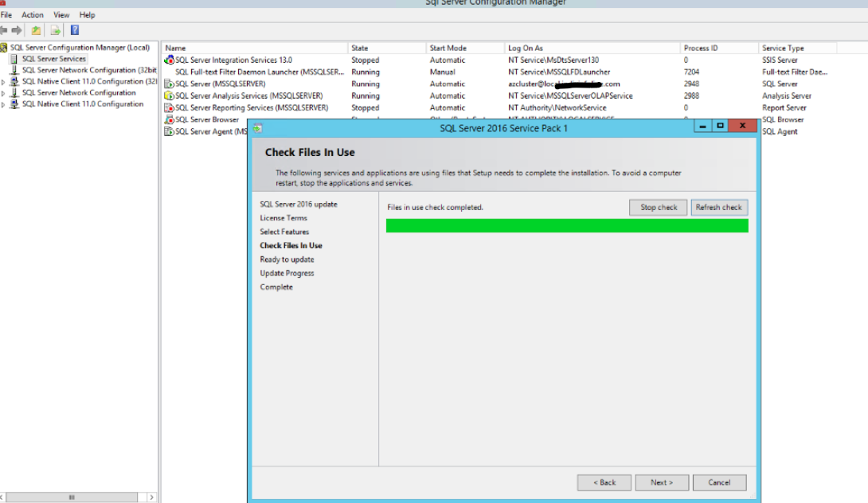This screenshot has height=503, width=868.
Task: Click the tree pane scroll right arrow
Action: 151,497
